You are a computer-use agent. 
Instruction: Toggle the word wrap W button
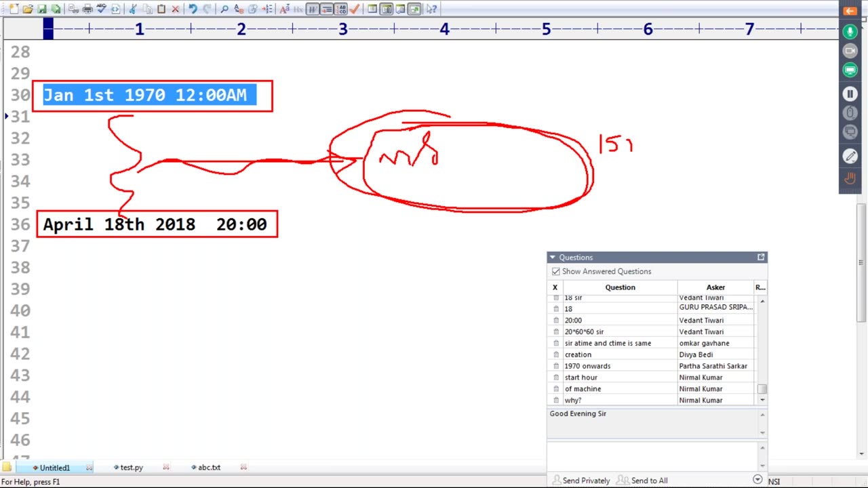[x=312, y=9]
